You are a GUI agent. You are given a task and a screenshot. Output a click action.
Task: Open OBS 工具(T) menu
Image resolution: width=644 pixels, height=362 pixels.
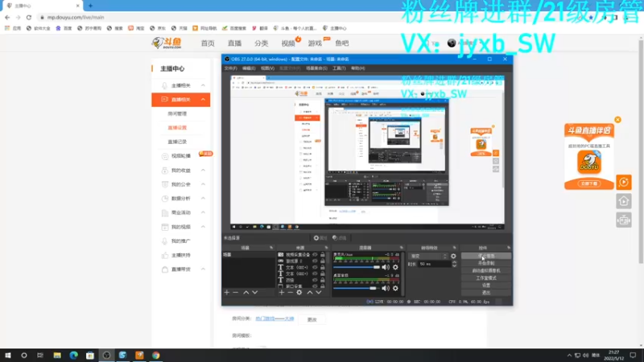(339, 68)
